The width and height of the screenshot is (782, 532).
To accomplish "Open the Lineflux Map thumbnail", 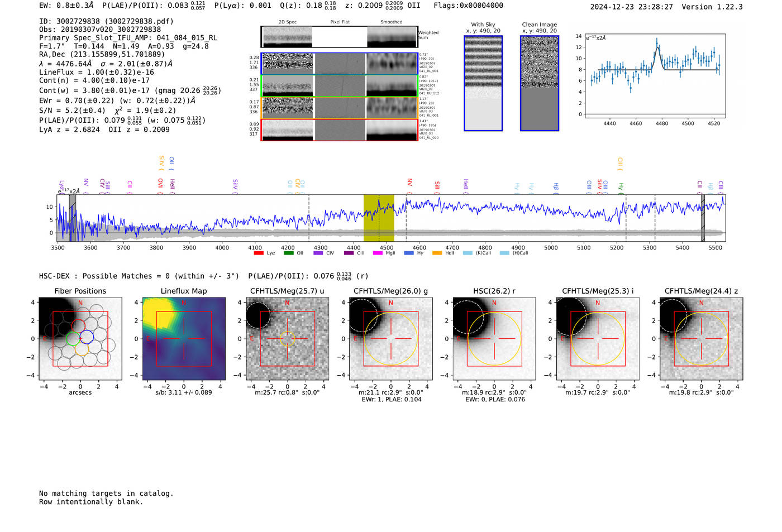I will coord(184,338).
